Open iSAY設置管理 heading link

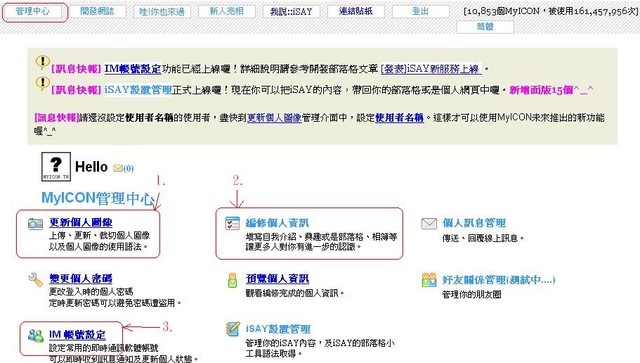278,329
